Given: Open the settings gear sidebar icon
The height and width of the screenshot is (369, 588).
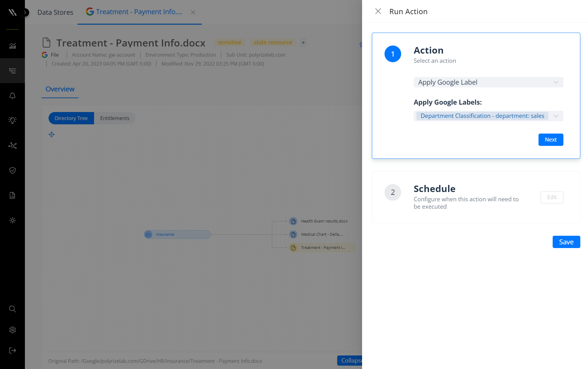Looking at the screenshot, I should [x=12, y=330].
